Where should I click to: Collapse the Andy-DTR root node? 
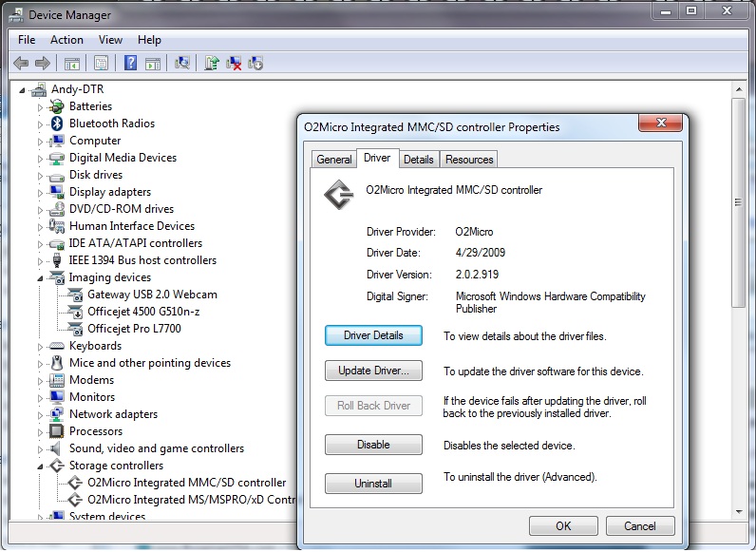pyautogui.click(x=22, y=90)
